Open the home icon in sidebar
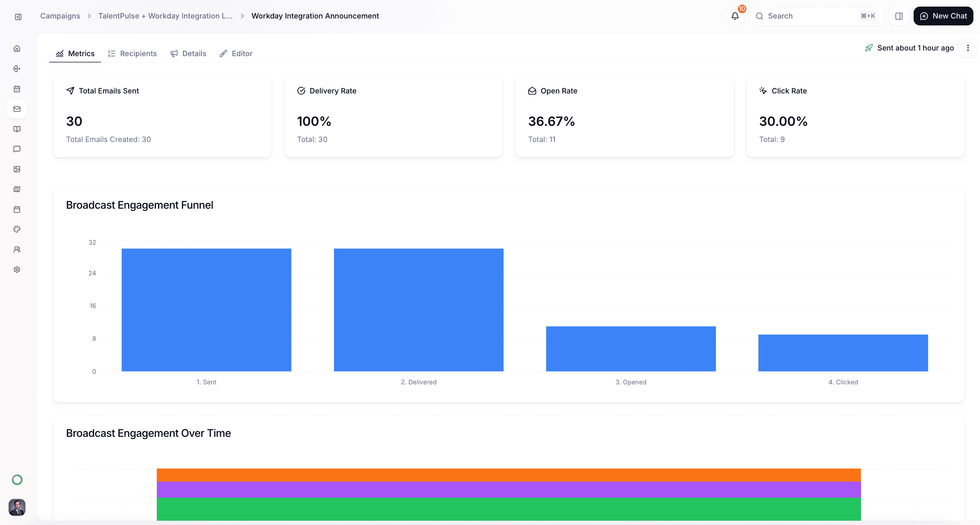The width and height of the screenshot is (980, 525). coord(17,49)
